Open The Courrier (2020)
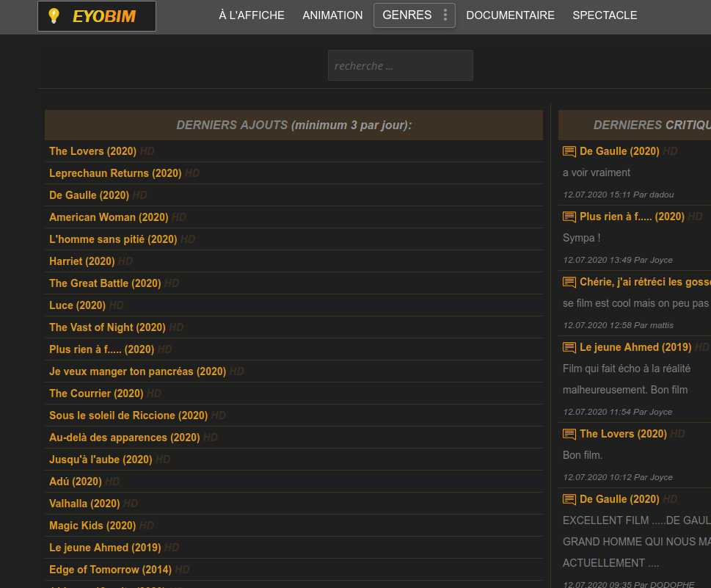The height and width of the screenshot is (588, 711). pos(96,393)
